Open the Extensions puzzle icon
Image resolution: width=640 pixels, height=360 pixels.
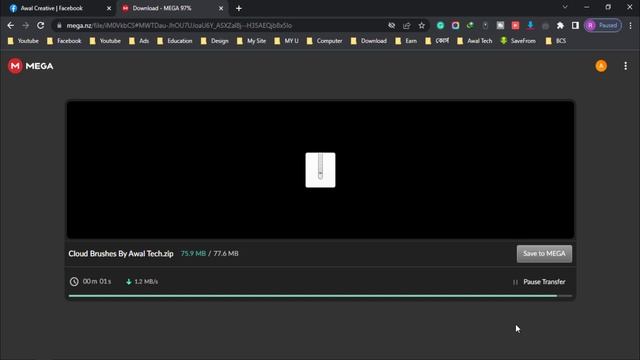(x=560, y=25)
